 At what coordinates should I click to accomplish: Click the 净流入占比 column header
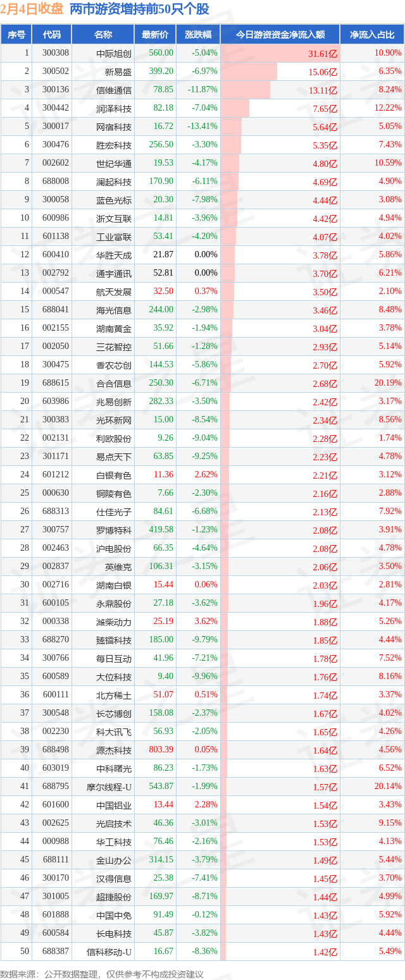(373, 35)
